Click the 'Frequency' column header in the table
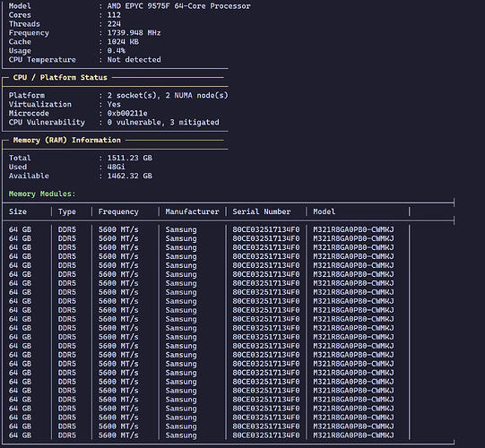Screen dimensions: 485x448 click(x=118, y=211)
